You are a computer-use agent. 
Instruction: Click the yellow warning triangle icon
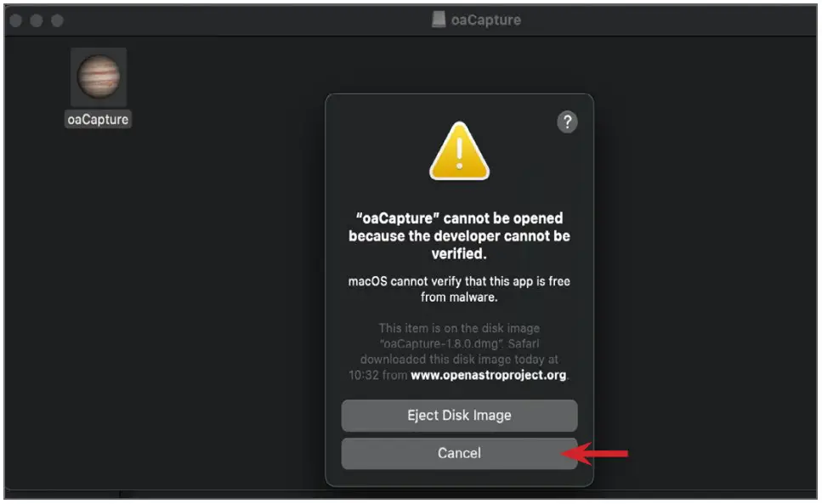click(x=459, y=151)
